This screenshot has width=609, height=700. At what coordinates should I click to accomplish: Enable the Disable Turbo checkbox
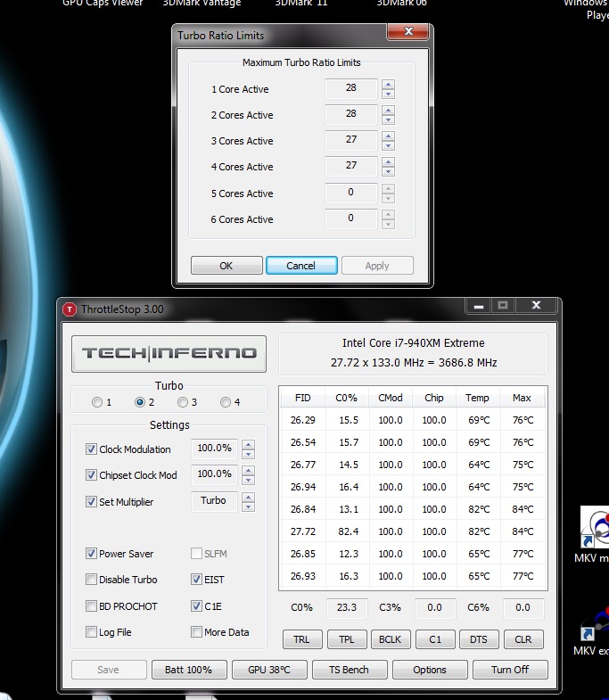[91, 580]
